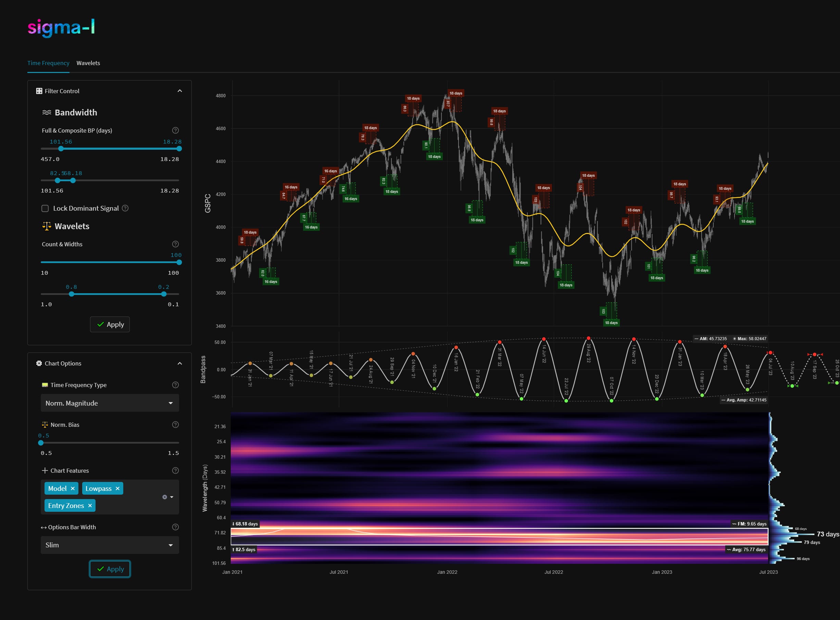Click help icon for Options Bar Width

pyautogui.click(x=175, y=527)
